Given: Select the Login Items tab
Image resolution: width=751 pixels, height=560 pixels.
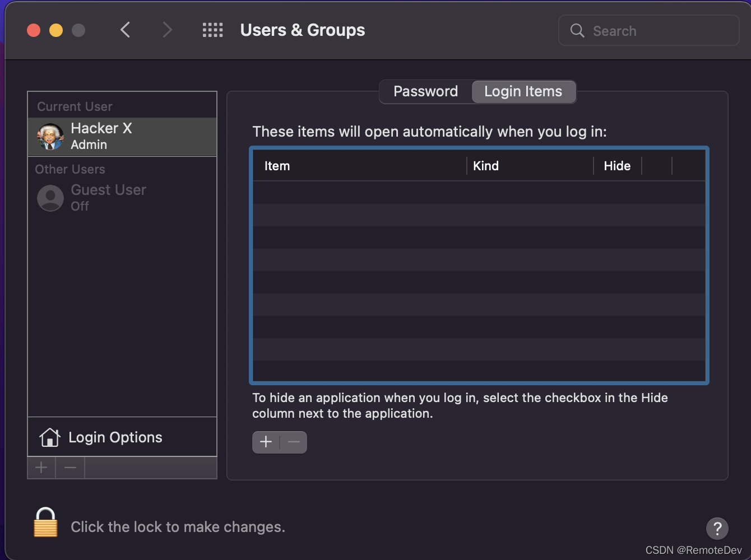Looking at the screenshot, I should click(x=523, y=91).
